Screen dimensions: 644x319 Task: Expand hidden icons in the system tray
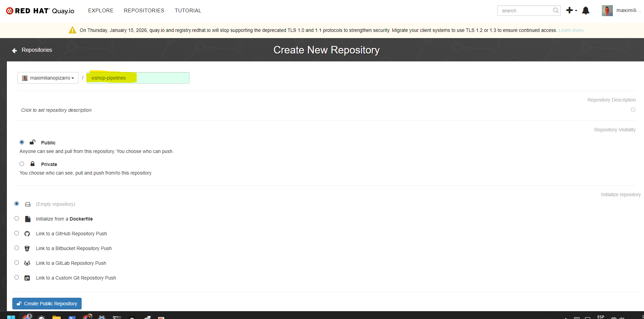566,318
